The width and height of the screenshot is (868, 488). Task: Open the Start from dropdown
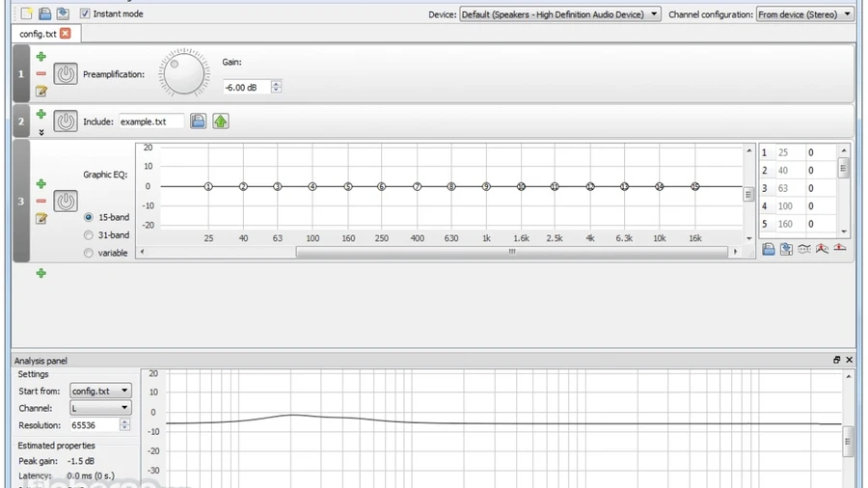click(x=100, y=391)
